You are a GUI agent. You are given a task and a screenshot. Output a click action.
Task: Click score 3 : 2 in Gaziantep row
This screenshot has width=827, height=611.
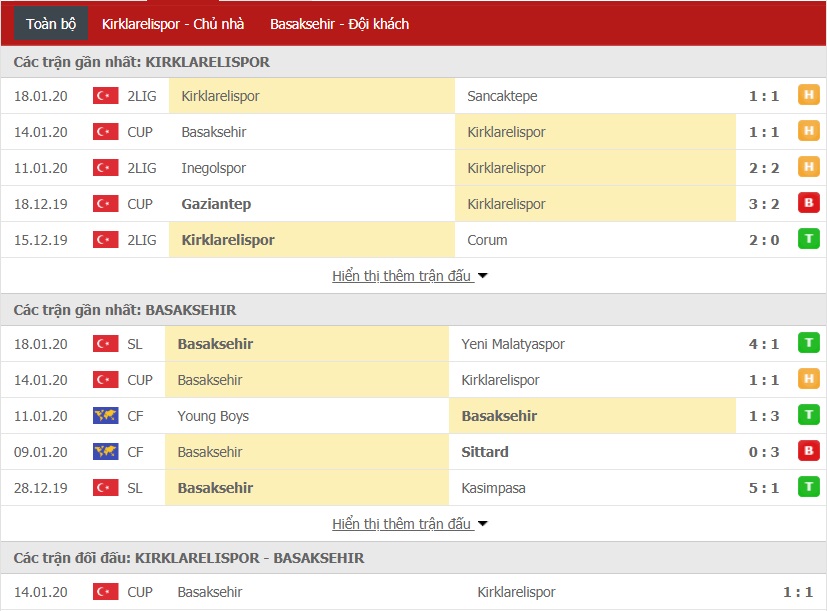[x=764, y=204]
